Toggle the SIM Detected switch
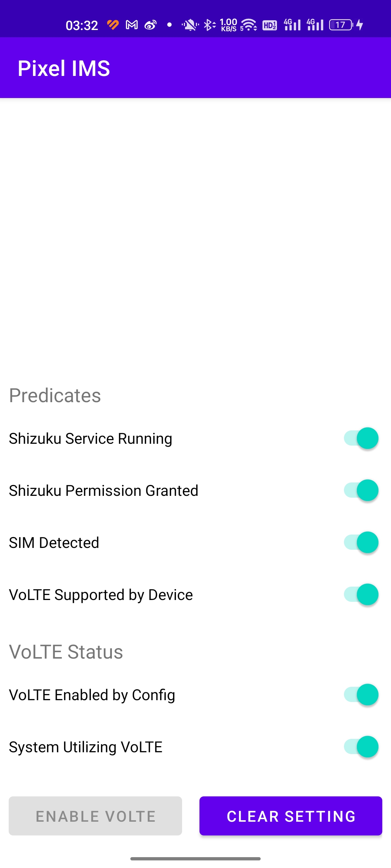 pos(361,542)
